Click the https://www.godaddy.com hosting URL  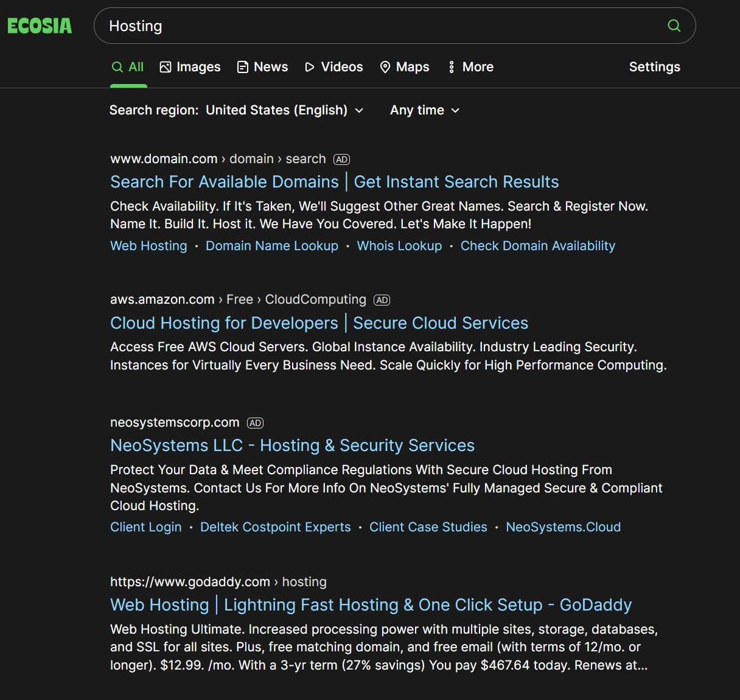pos(218,582)
